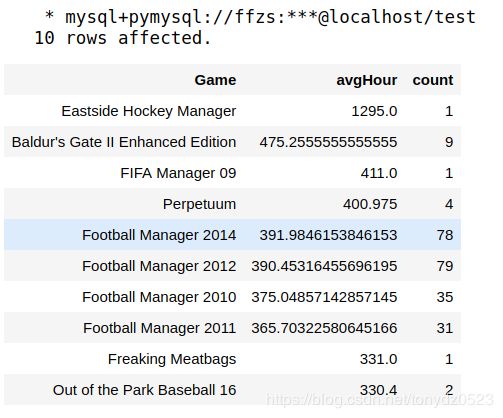Click the mysql+pymysql connection string line

(x=260, y=17)
